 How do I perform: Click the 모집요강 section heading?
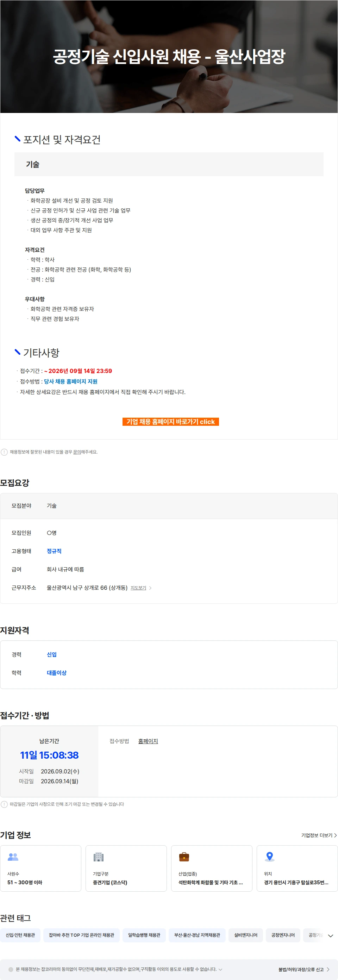tap(15, 483)
